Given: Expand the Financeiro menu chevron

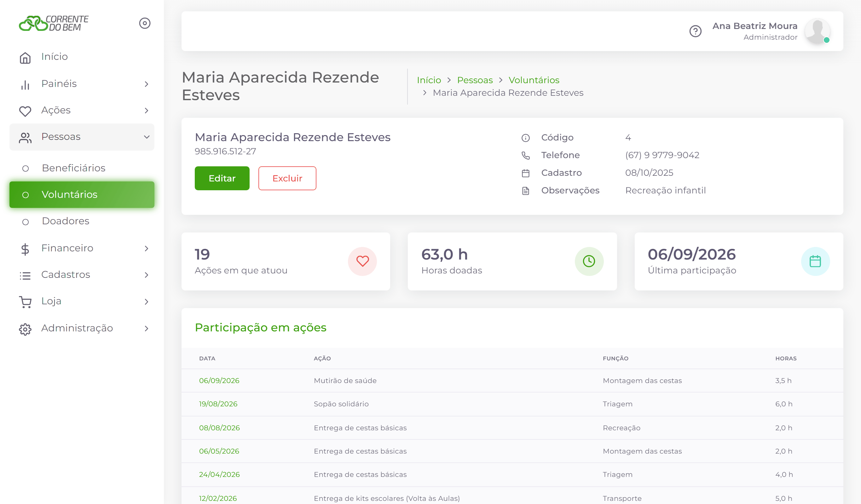Looking at the screenshot, I should [147, 249].
